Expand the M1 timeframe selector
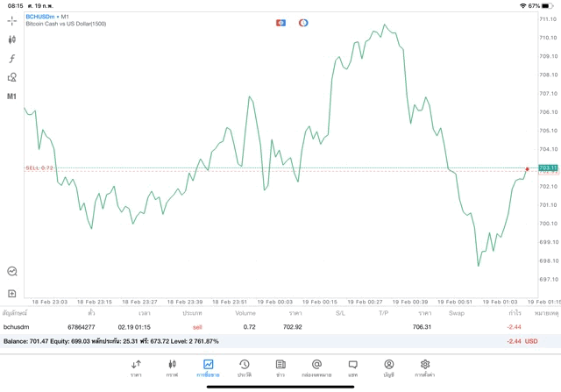Image resolution: width=561 pixels, height=392 pixels. (x=12, y=96)
